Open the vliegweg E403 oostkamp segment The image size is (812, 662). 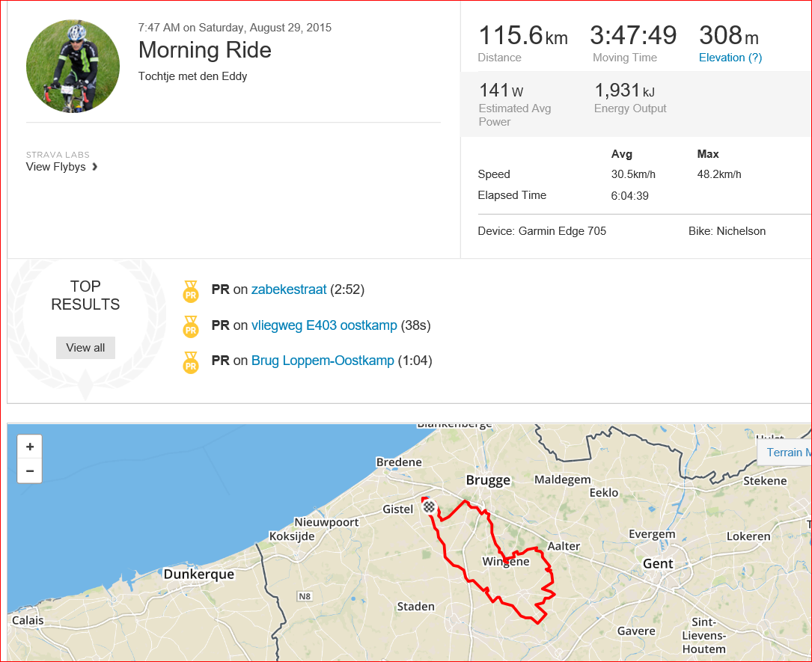coord(324,325)
